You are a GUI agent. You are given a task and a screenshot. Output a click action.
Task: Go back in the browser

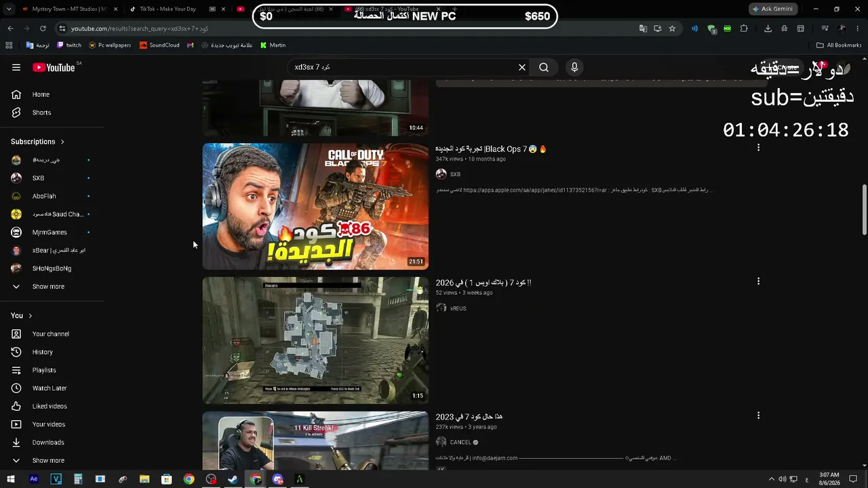tap(10, 28)
